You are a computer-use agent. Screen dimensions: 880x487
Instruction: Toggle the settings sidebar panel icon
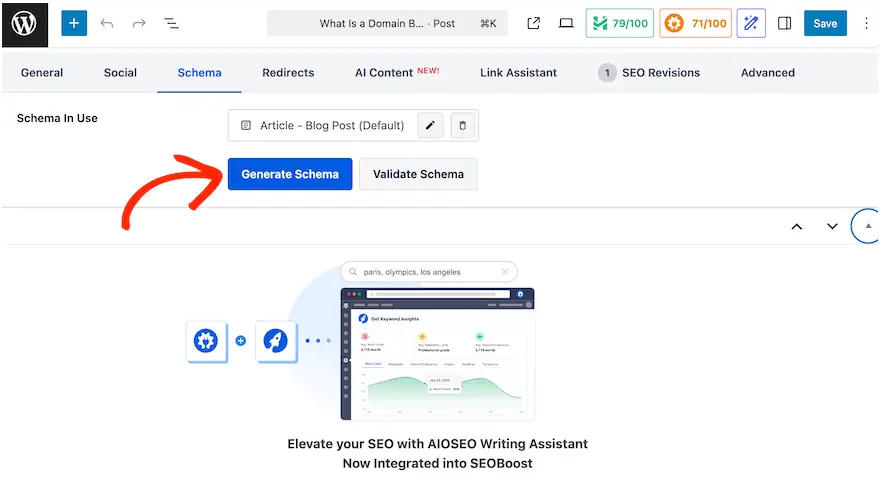[784, 24]
